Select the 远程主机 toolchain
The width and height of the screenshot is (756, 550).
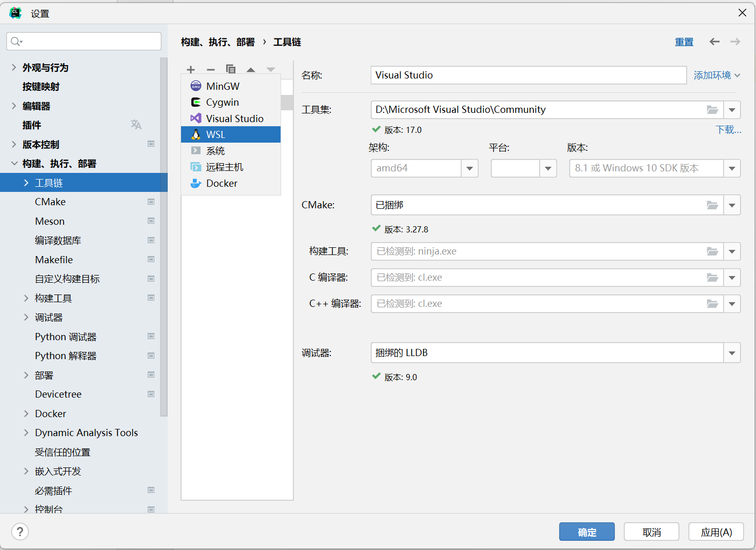coord(231,167)
